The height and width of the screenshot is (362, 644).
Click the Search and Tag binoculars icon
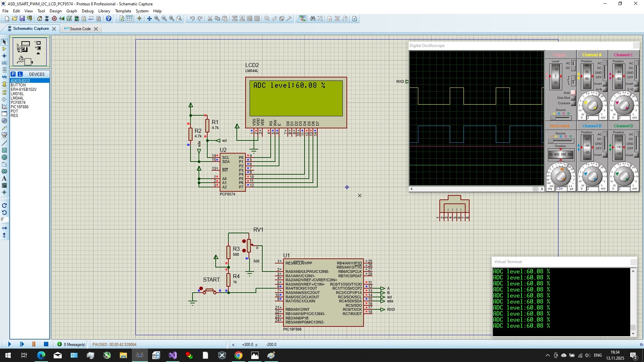[x=313, y=18]
